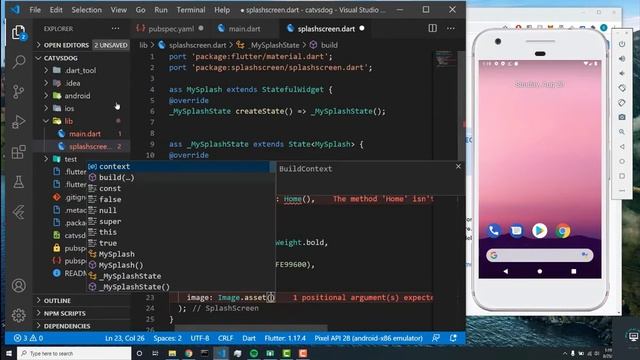Switch to pubspec.yaml tab
Screen dimensions: 640x360
click(x=170, y=28)
